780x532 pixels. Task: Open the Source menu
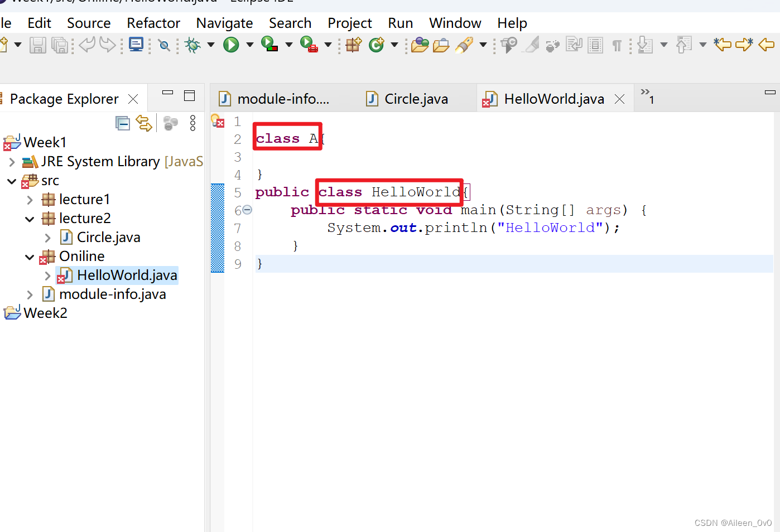[x=89, y=23]
